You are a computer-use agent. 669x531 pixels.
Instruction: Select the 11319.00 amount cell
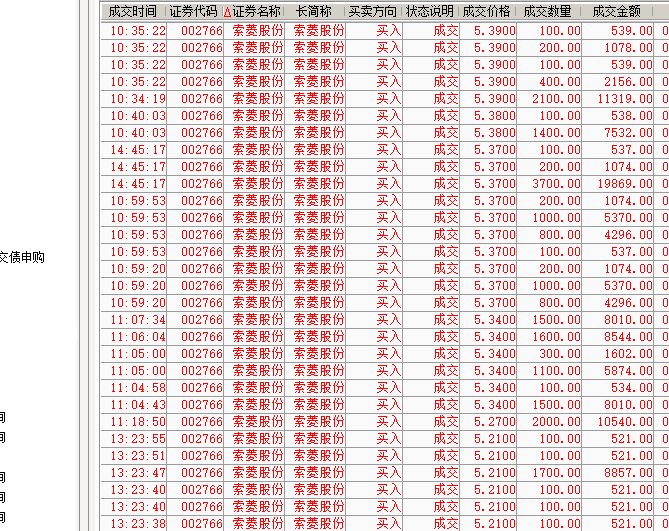coord(618,99)
